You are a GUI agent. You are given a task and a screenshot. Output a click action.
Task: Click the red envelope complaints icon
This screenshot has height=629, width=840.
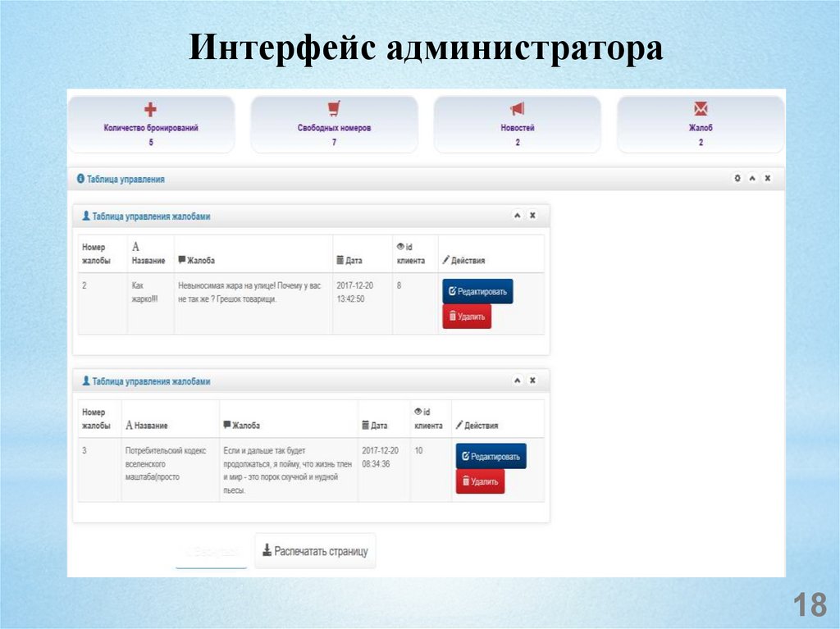coord(701,109)
